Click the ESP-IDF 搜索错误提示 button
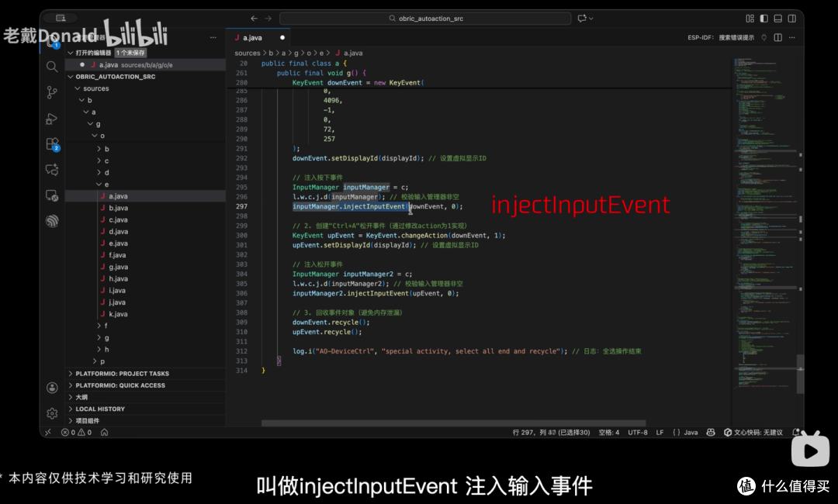This screenshot has height=504, width=838. click(720, 37)
